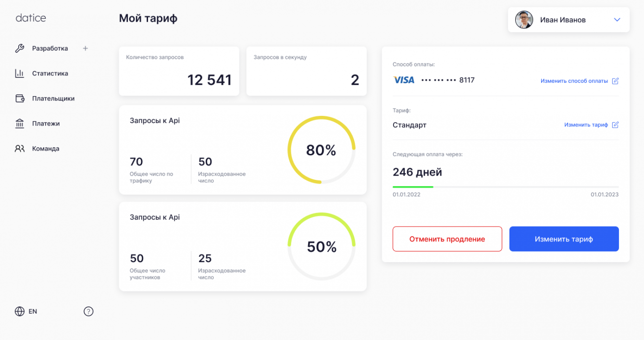Click the edit icon next to Изменить способ оплаты
The height and width of the screenshot is (340, 644).
click(615, 81)
